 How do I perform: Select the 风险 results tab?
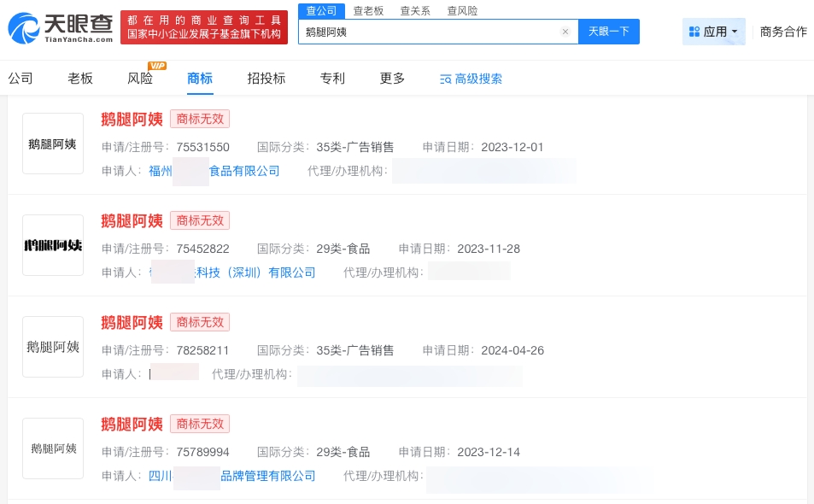[140, 79]
